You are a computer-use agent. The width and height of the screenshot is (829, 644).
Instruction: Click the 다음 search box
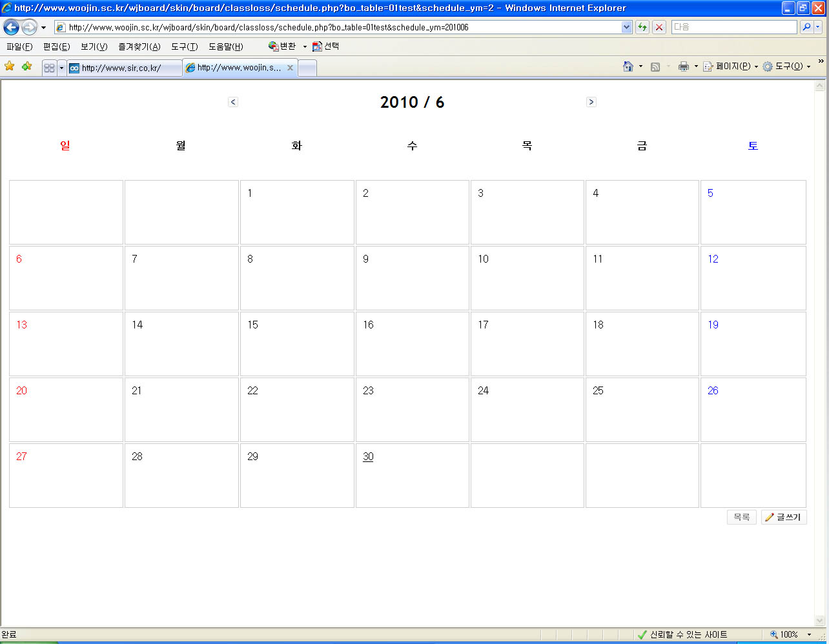tap(734, 27)
